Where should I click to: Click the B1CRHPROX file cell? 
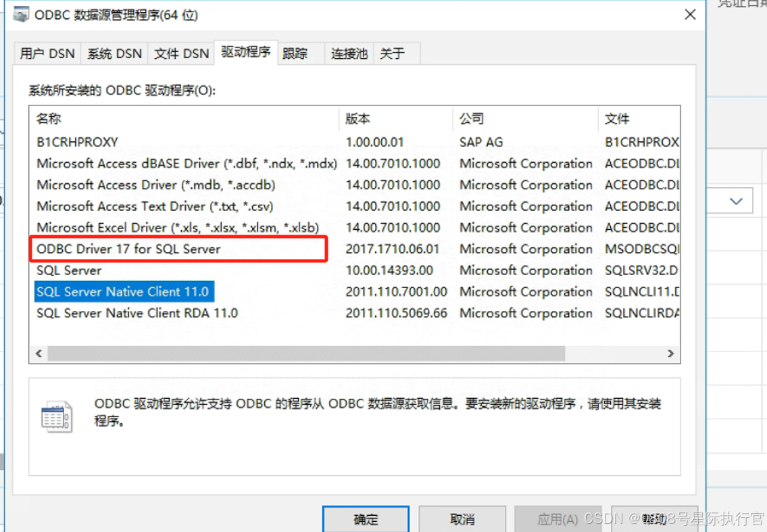[x=642, y=142]
